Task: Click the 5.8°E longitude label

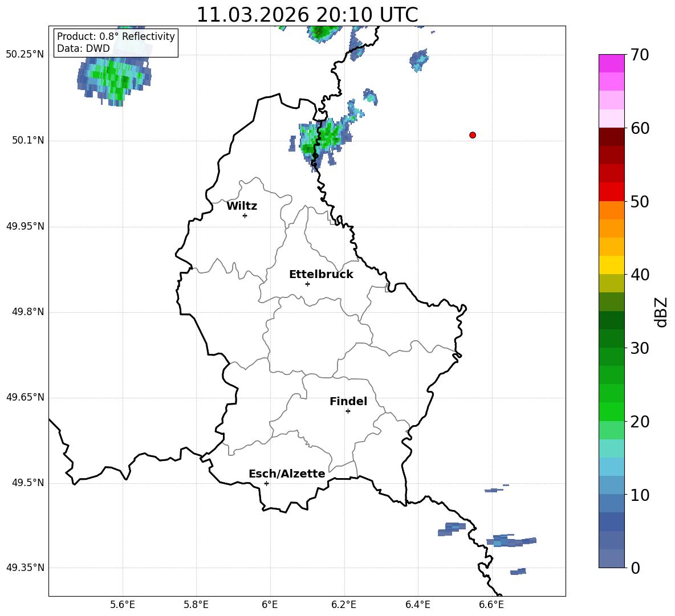Action: click(196, 605)
